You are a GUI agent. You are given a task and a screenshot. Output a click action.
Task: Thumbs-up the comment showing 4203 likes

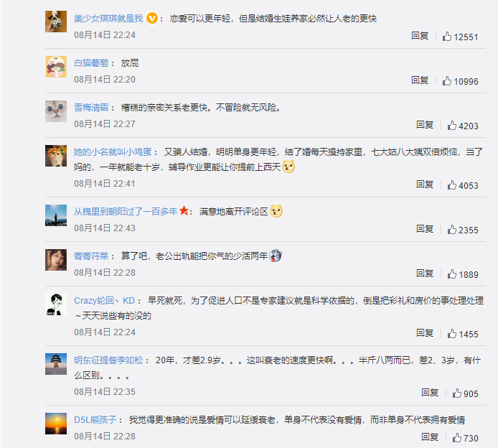(x=452, y=125)
